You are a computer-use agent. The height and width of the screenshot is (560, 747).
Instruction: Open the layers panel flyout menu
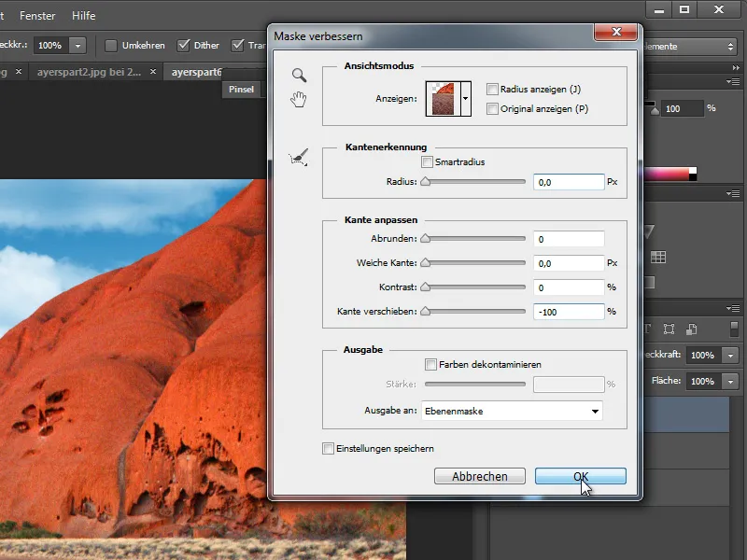click(733, 308)
